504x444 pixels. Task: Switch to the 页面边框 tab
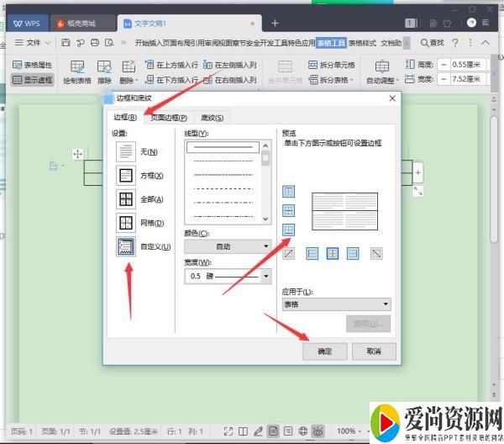point(169,118)
